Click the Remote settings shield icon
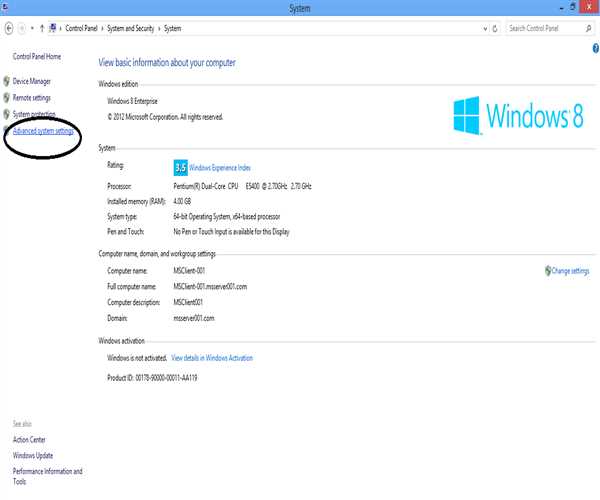Viewport: 600px width, 500px height. 7,98
